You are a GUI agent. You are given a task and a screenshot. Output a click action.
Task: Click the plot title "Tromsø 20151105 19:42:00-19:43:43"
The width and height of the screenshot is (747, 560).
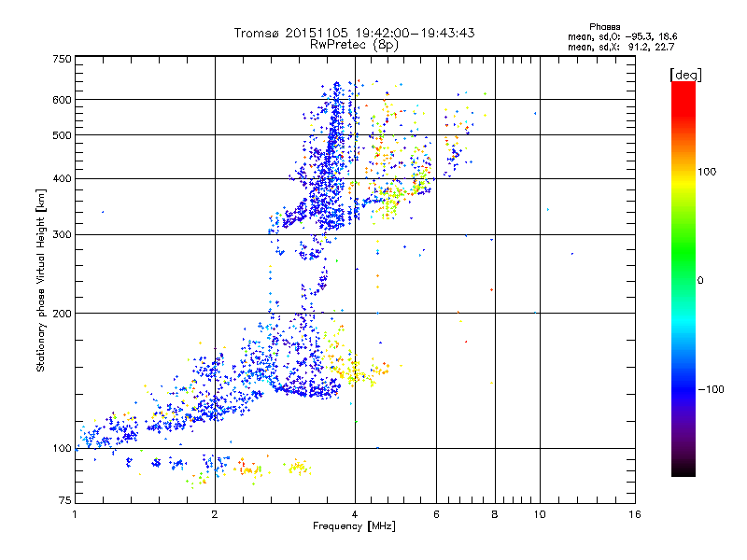tap(354, 33)
